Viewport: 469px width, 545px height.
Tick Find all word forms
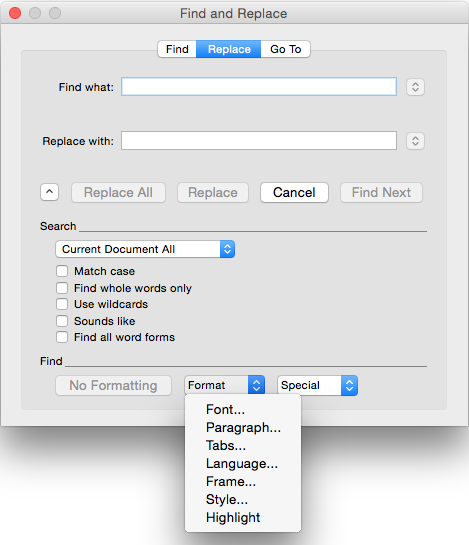tap(62, 337)
